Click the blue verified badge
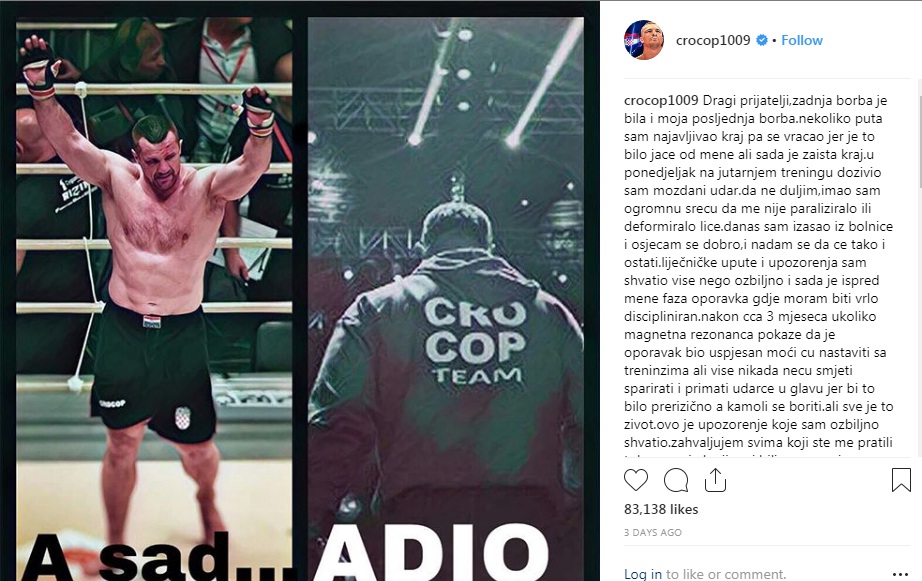 point(761,40)
